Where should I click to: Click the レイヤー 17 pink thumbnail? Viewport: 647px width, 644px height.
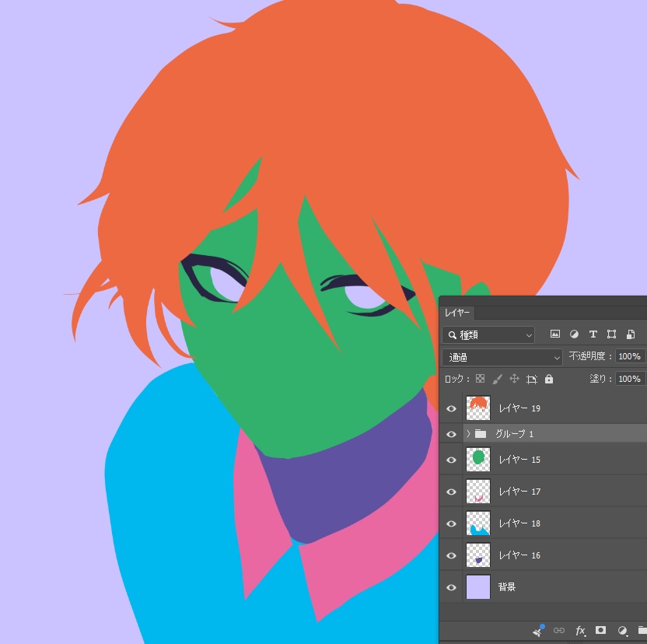point(478,492)
